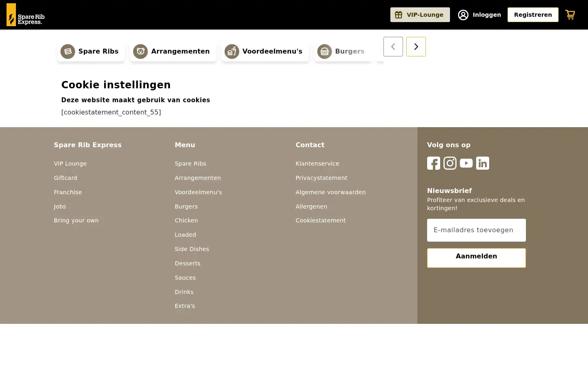Open the Chicken footer link
This screenshot has width=588, height=368.
click(186, 220)
